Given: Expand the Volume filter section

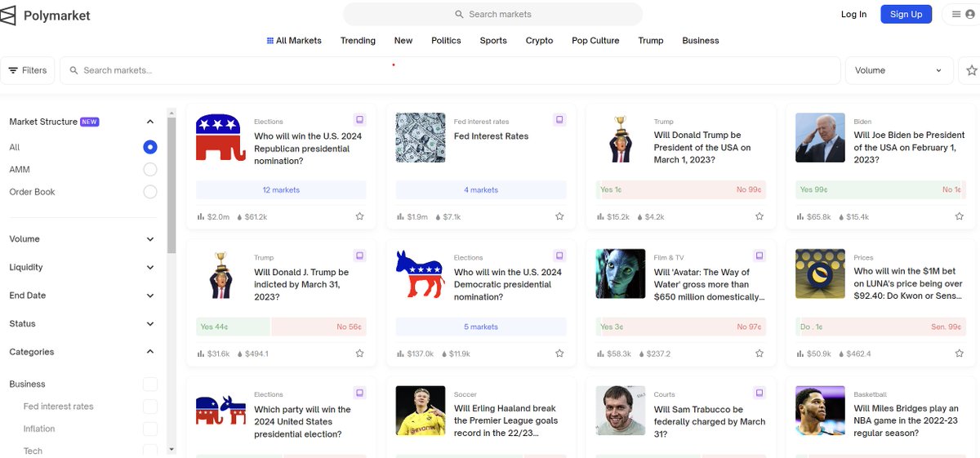Looking at the screenshot, I should click(x=149, y=239).
